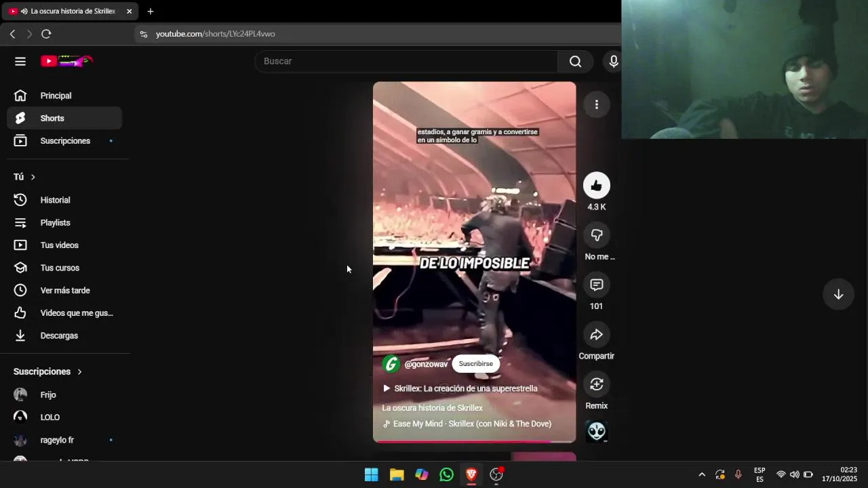Open the YouTube hamburger guide menu
868x488 pixels.
pyautogui.click(x=20, y=61)
